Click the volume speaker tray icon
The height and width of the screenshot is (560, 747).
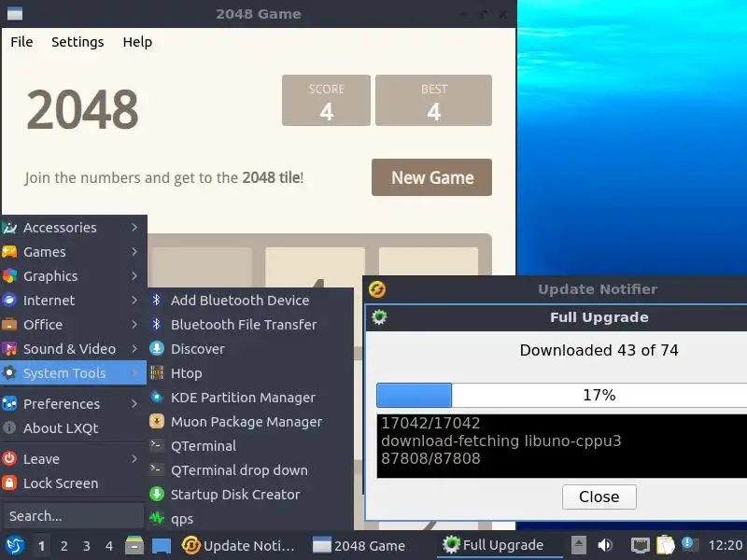coord(605,545)
